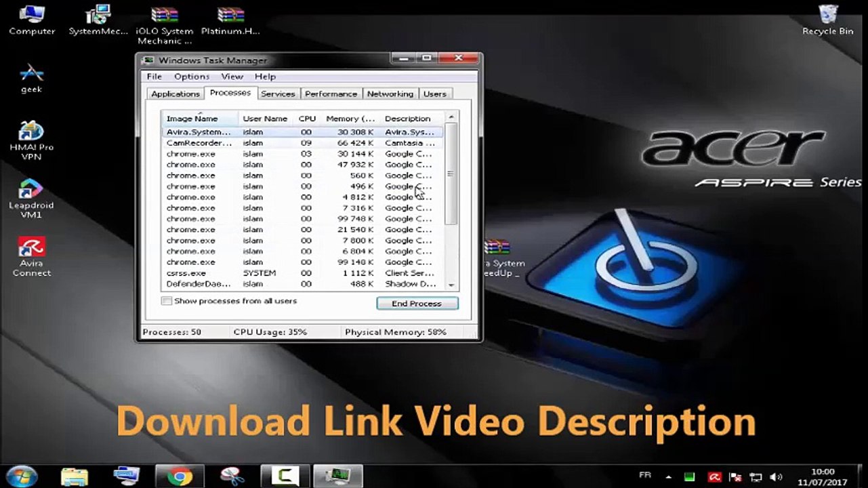Select the geek desktop shortcut
The width and height of the screenshot is (868, 488).
point(31,79)
